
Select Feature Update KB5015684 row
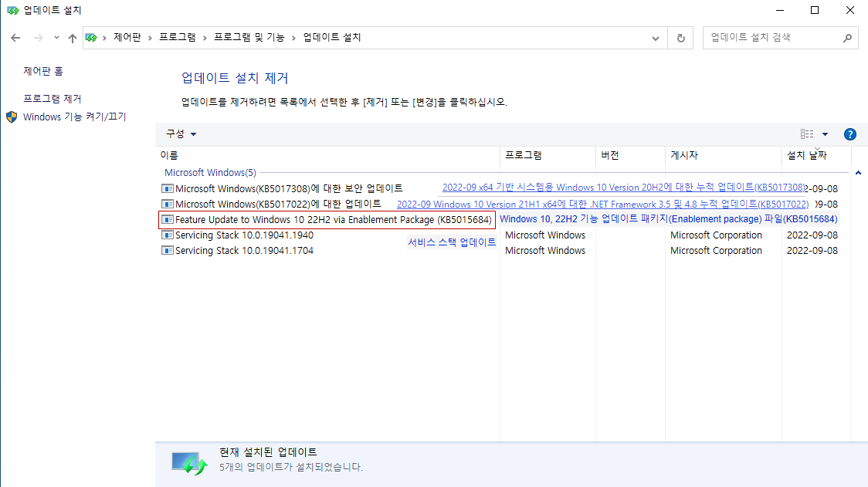[499, 220]
